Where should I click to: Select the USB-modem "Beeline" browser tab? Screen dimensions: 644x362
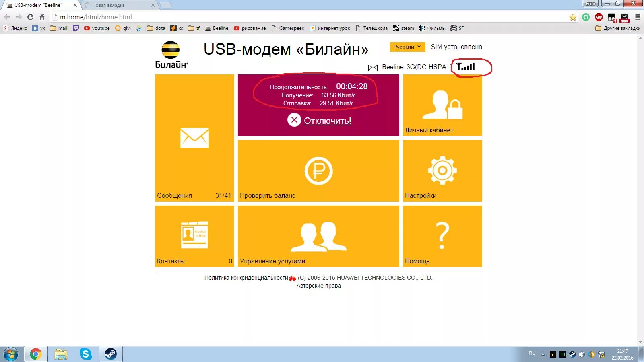click(40, 5)
